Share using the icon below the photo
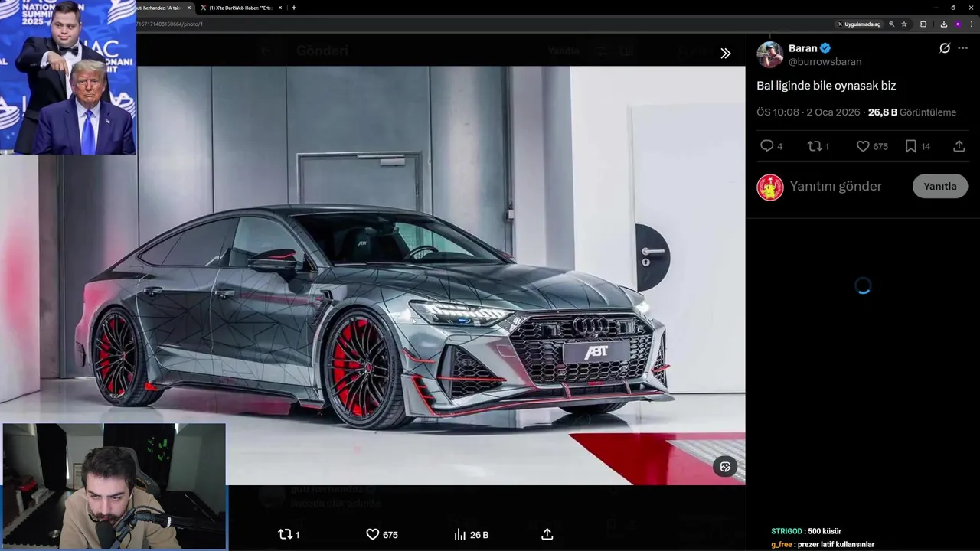 click(x=547, y=535)
